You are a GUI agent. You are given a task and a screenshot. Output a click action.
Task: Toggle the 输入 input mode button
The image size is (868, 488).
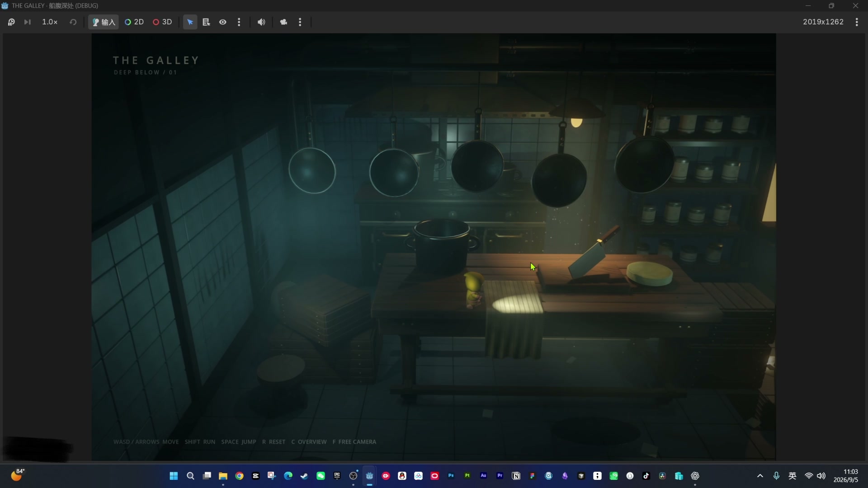click(x=104, y=22)
